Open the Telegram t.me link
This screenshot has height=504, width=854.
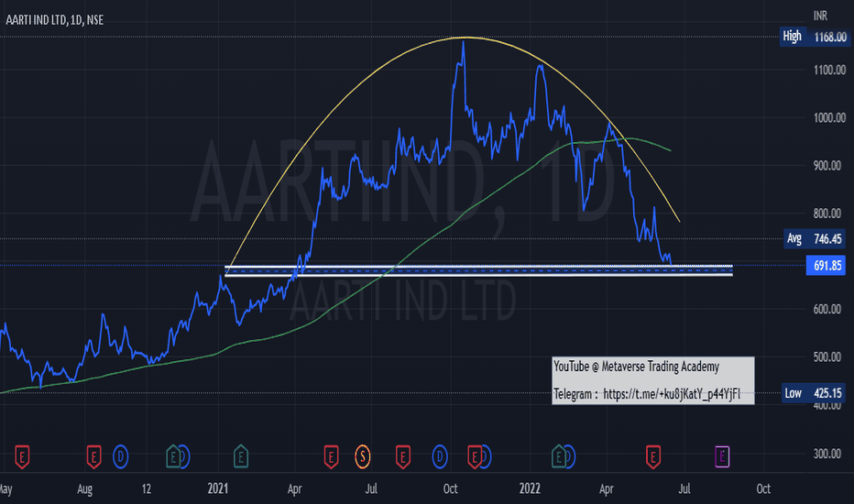(x=672, y=394)
